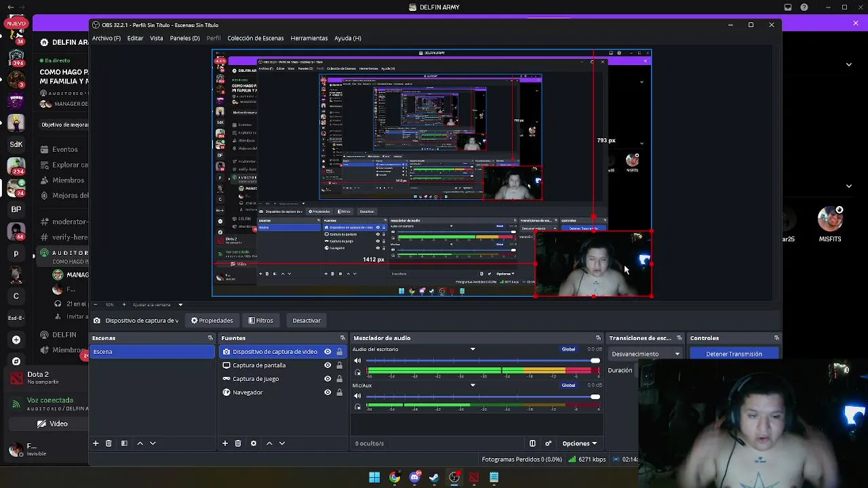This screenshot has height=488, width=868.
Task: Mute Audio del escritorio speaker icon
Action: click(x=358, y=361)
